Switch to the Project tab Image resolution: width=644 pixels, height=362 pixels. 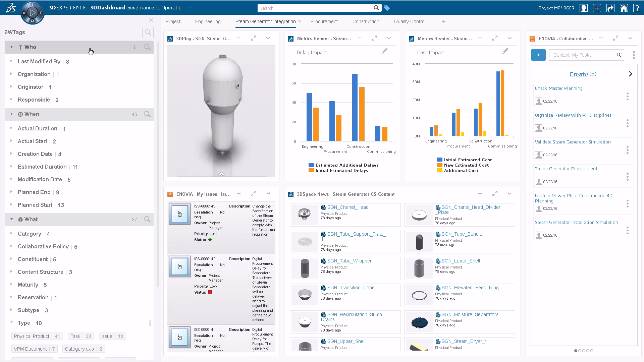point(173,21)
